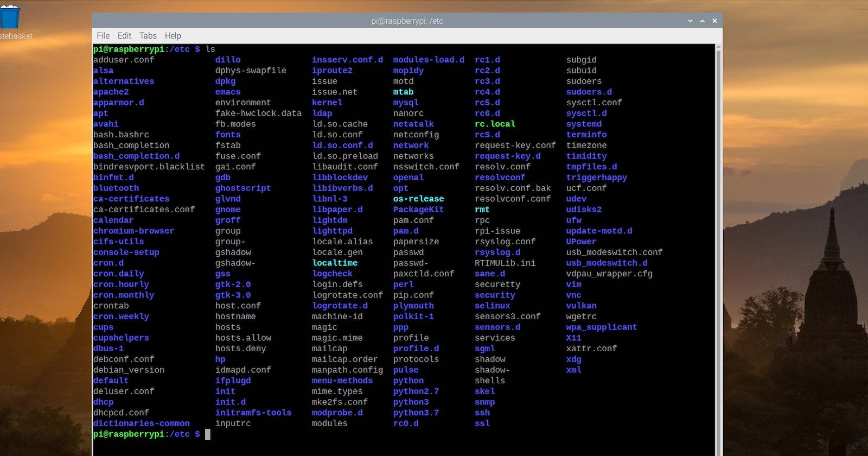Viewport: 868px width, 456px height.
Task: Click the wpa_supplicant directory entry
Action: [601, 327]
